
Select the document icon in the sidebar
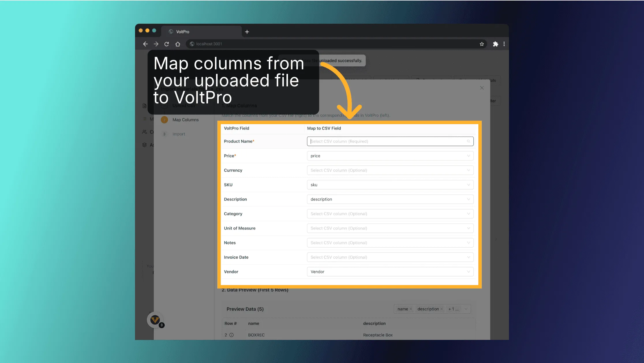click(x=145, y=106)
